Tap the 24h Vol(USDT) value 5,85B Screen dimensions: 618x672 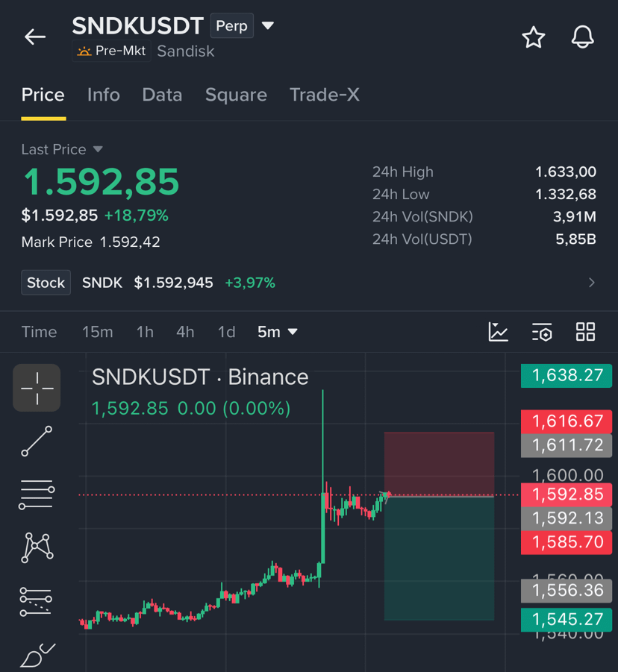tap(576, 239)
